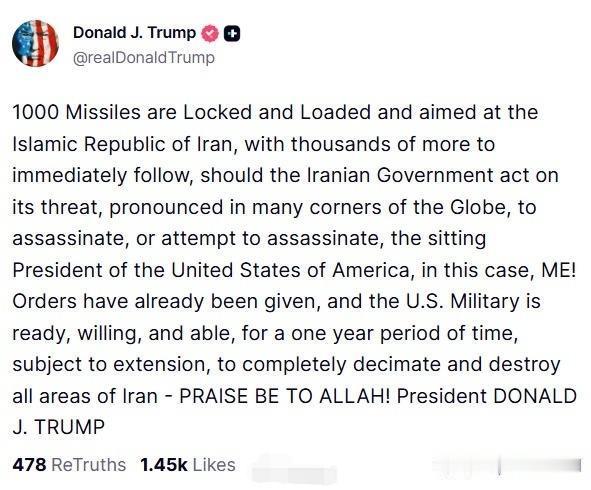View the 478 ReTruths list
This screenshot has height=490, width=591.
(x=69, y=465)
